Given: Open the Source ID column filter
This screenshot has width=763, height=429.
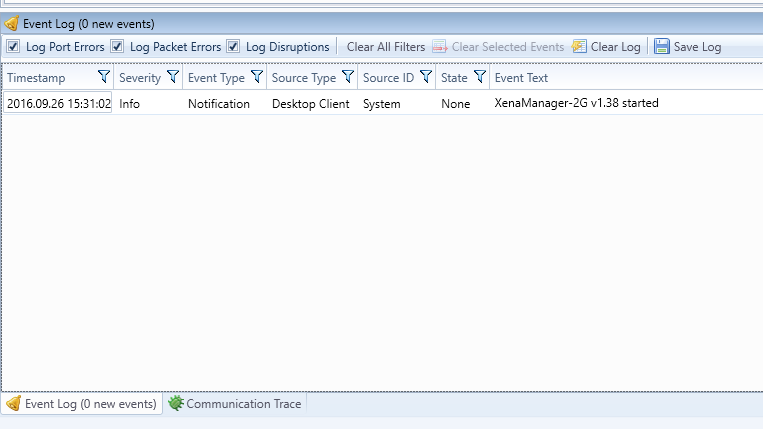Looking at the screenshot, I should coord(426,76).
